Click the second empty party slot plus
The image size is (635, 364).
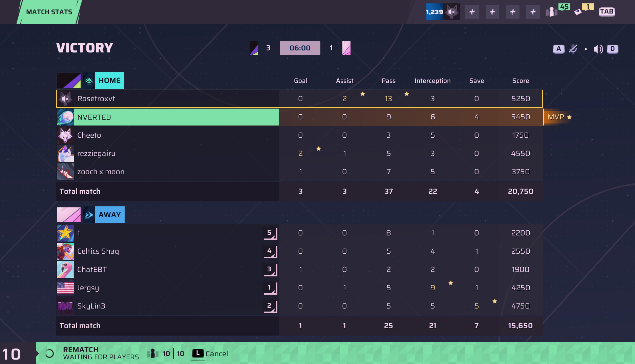click(492, 12)
